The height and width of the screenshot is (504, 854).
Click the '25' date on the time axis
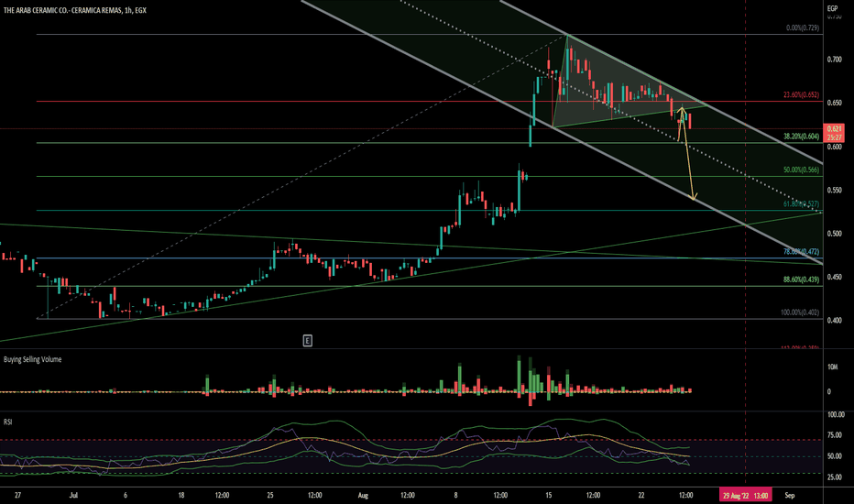point(270,495)
